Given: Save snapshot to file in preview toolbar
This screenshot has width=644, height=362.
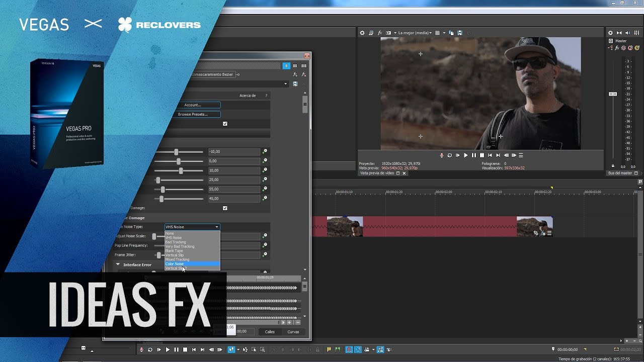Looking at the screenshot, I should click(460, 33).
